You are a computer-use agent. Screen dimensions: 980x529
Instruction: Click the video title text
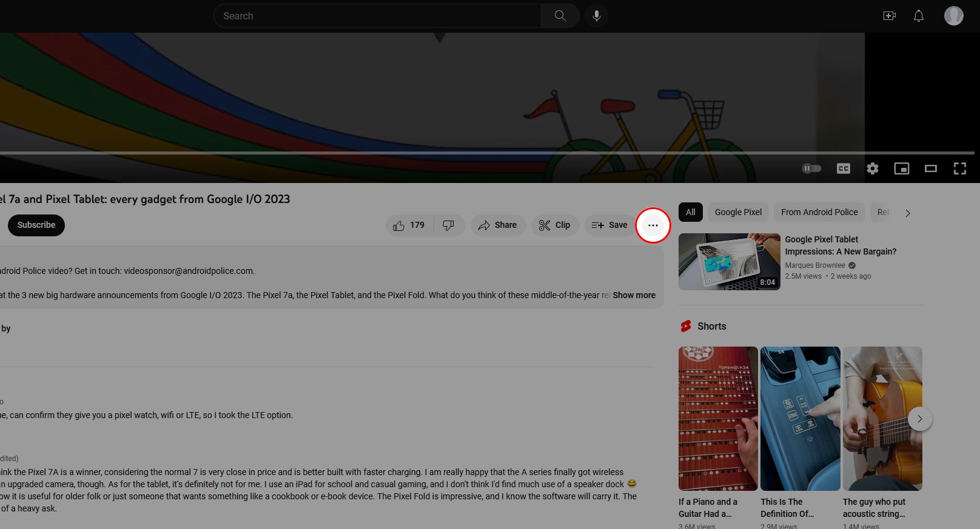pyautogui.click(x=145, y=199)
